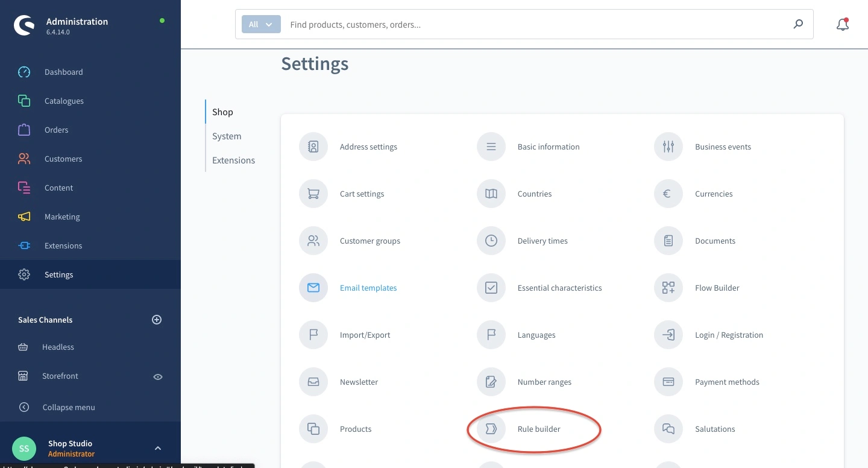Toggle Storefront visibility eye icon

158,376
